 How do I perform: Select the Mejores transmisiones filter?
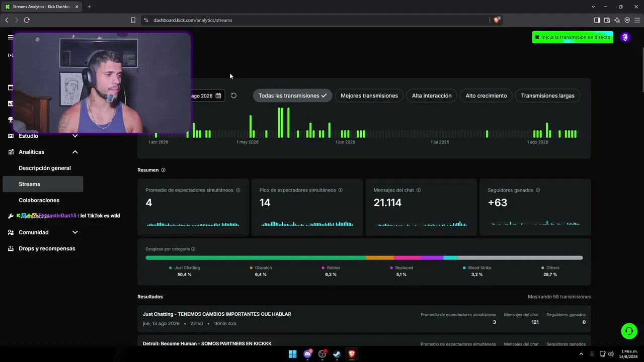click(369, 96)
